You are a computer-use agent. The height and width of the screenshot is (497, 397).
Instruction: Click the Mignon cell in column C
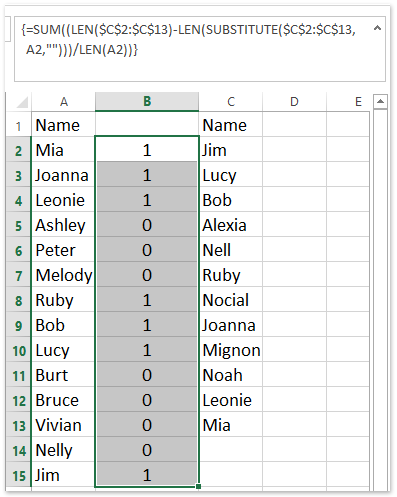pos(231,350)
